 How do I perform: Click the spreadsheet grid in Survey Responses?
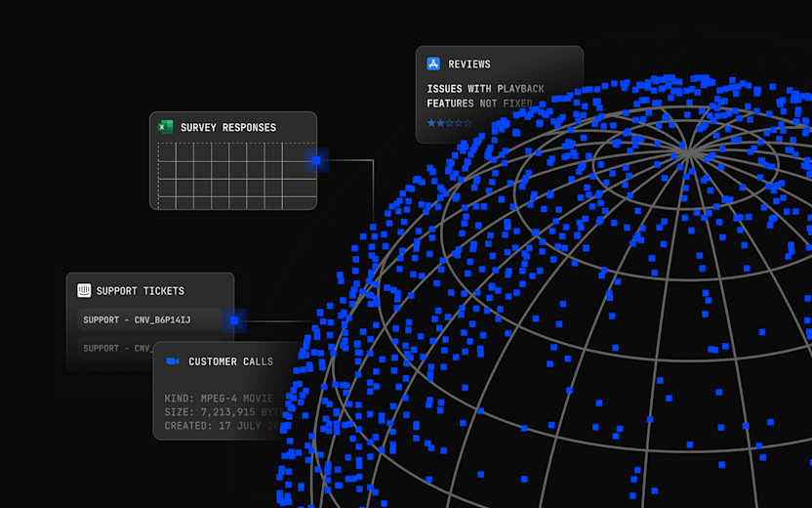(237, 176)
